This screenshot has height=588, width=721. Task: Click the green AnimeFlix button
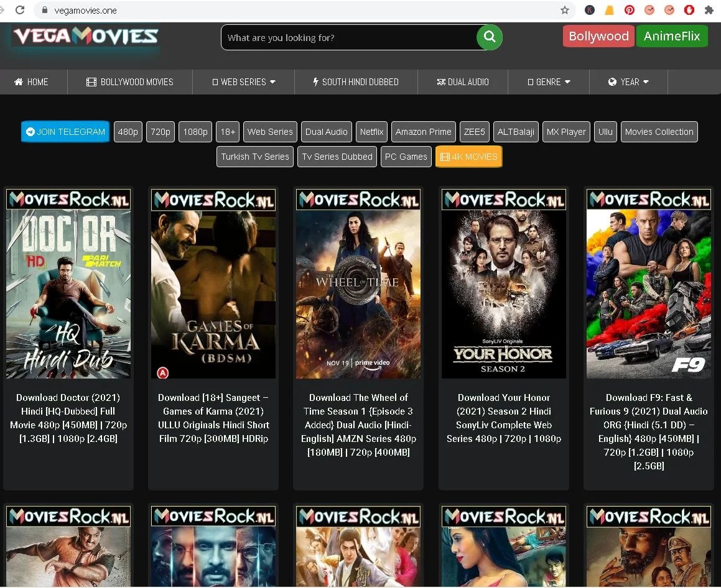(672, 36)
